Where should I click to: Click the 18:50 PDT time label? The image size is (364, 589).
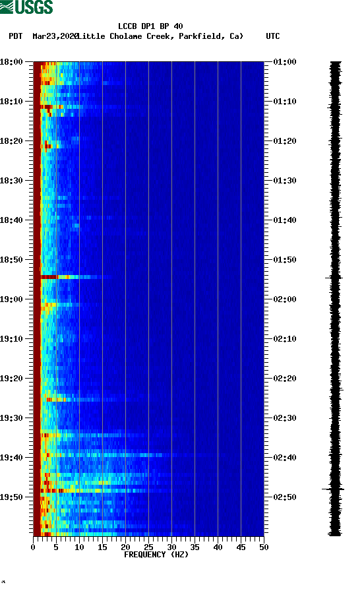click(x=11, y=260)
